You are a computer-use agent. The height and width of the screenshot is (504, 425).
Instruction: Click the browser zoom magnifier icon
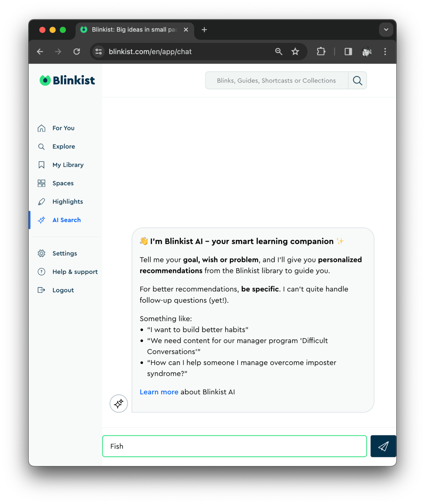279,52
